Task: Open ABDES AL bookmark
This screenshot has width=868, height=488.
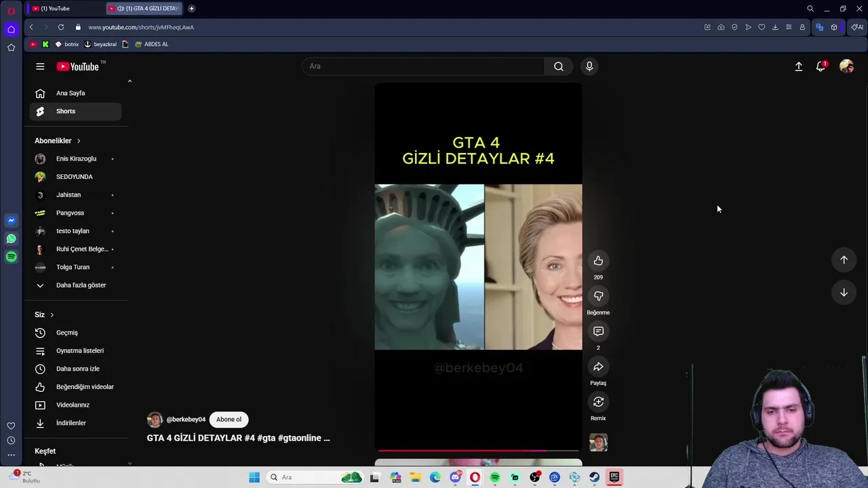Action: (x=152, y=44)
